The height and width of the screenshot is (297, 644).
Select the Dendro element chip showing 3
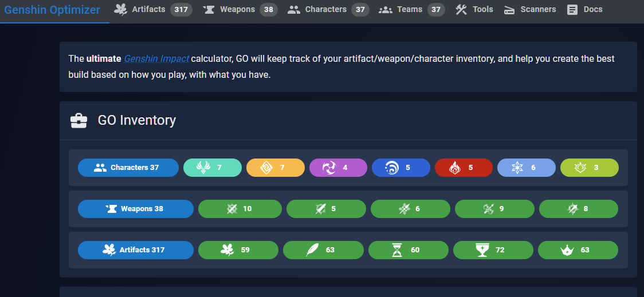[x=590, y=167]
